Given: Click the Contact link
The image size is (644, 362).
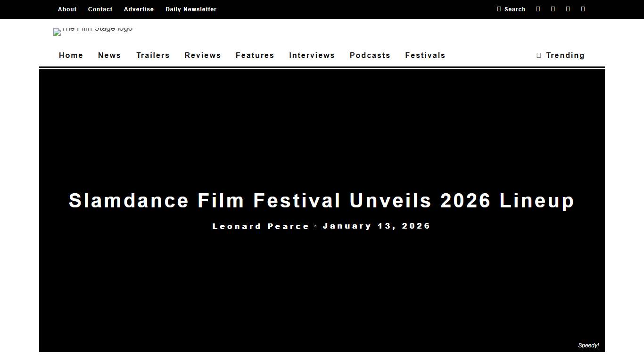Looking at the screenshot, I should point(100,9).
